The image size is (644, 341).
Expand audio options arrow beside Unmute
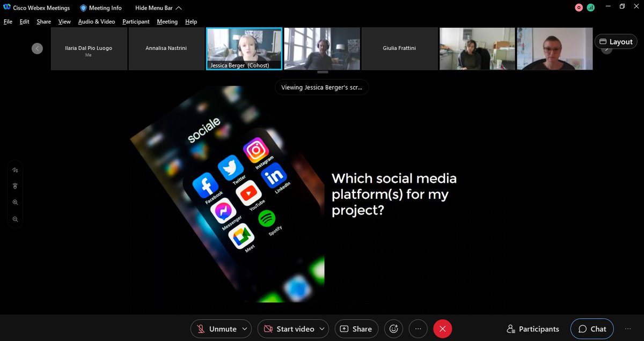(245, 329)
